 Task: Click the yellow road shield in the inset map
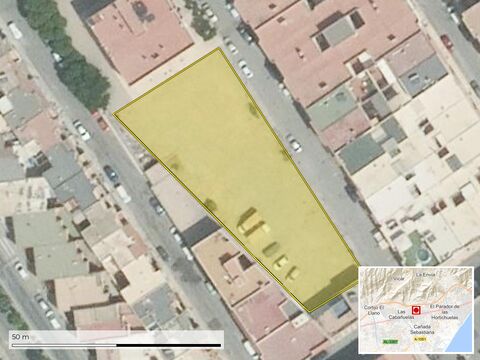click(x=420, y=339)
